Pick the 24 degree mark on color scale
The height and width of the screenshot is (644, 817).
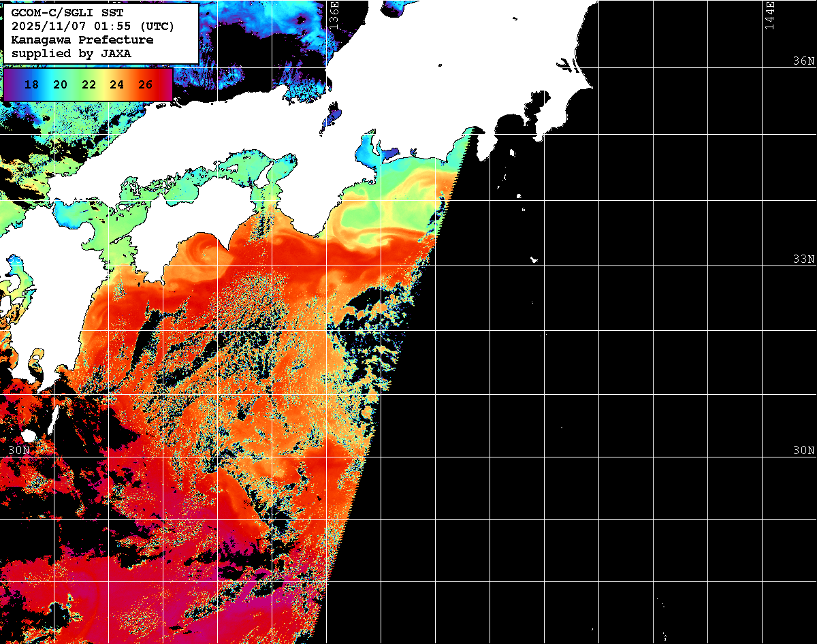click(116, 84)
